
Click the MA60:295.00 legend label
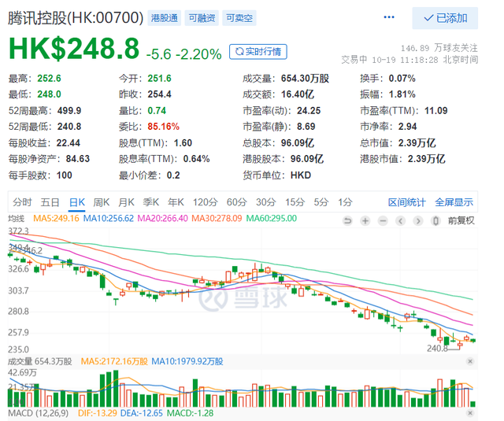(x=271, y=219)
